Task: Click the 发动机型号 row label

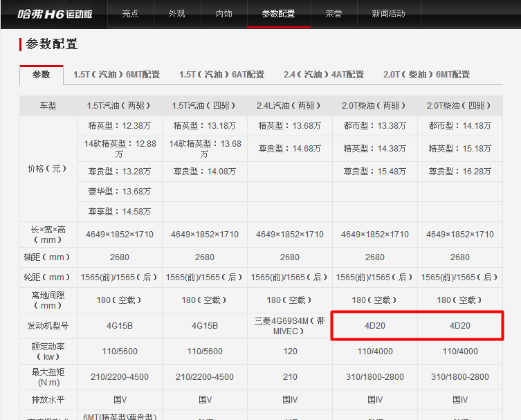Action: tap(48, 326)
